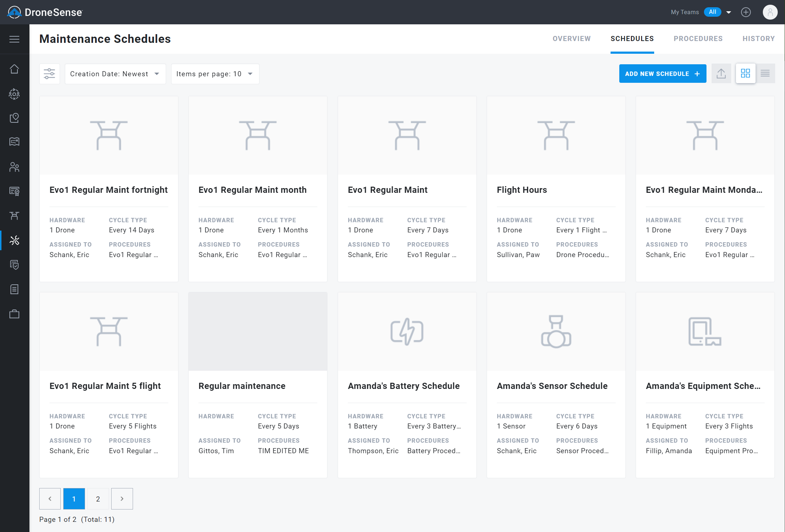
Task: Select the Schedules tab
Action: [x=632, y=39]
